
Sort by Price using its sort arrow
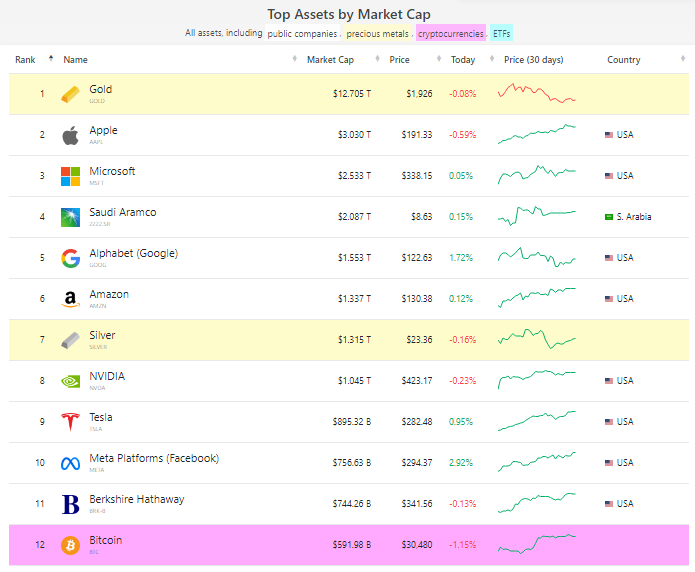point(439,59)
